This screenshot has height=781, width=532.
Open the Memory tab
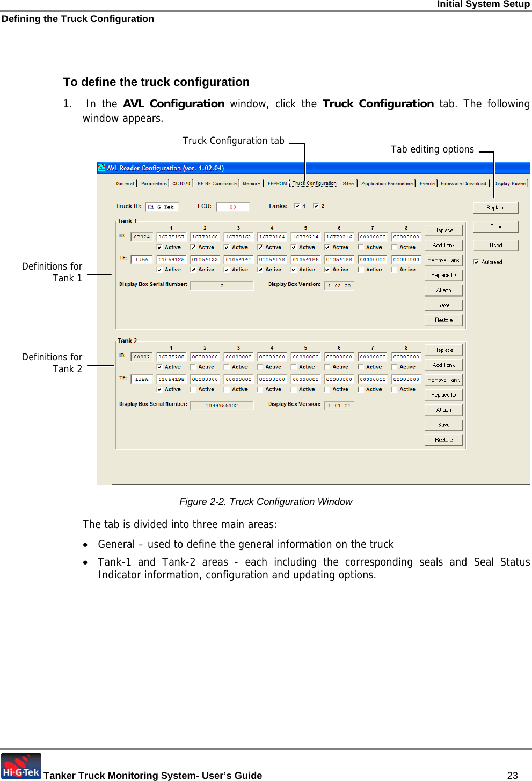[x=251, y=183]
